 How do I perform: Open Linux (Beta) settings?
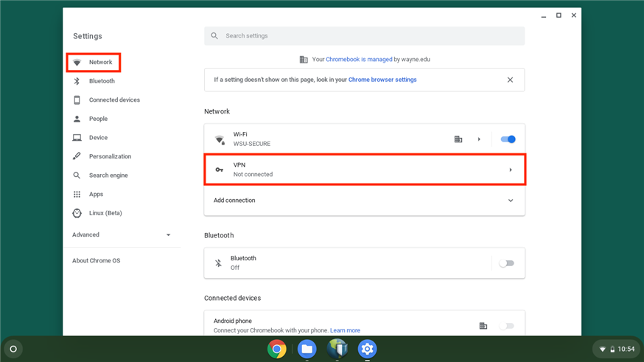point(105,213)
